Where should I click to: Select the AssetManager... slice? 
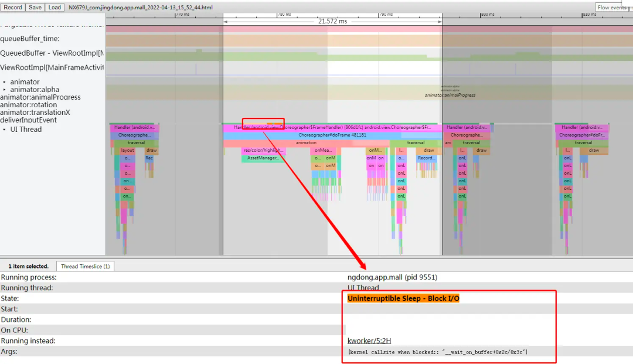pyautogui.click(x=263, y=158)
